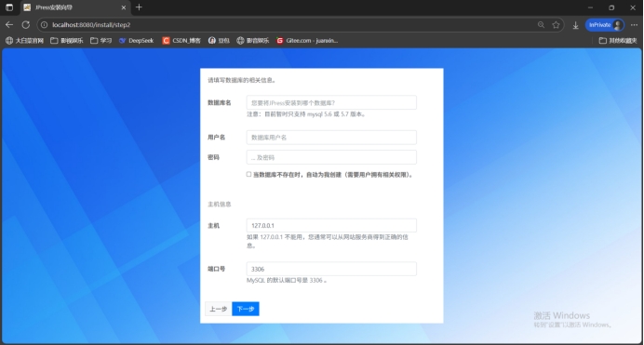Click the 主机信息 section label
644x345 pixels.
[220, 205]
